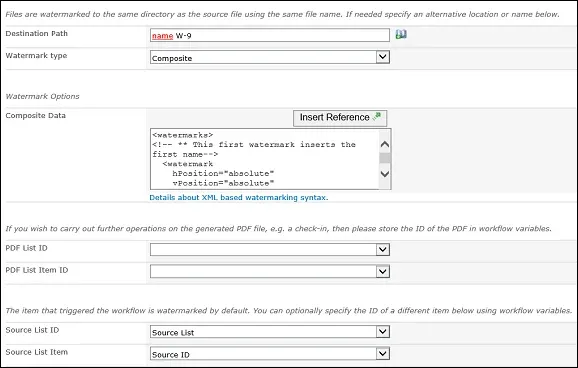Screen dimensions: 578x368
Task: Open Details about XML based watermarking syntax link
Action: click(238, 198)
